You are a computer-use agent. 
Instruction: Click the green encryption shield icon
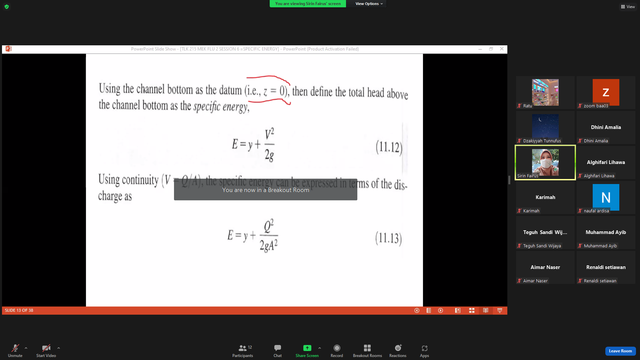(7, 7)
